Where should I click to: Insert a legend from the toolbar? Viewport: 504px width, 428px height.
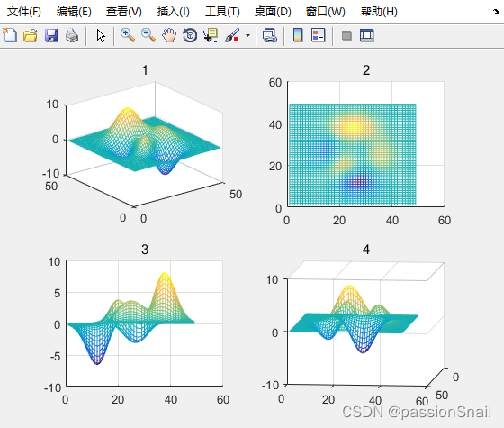pyautogui.click(x=319, y=35)
